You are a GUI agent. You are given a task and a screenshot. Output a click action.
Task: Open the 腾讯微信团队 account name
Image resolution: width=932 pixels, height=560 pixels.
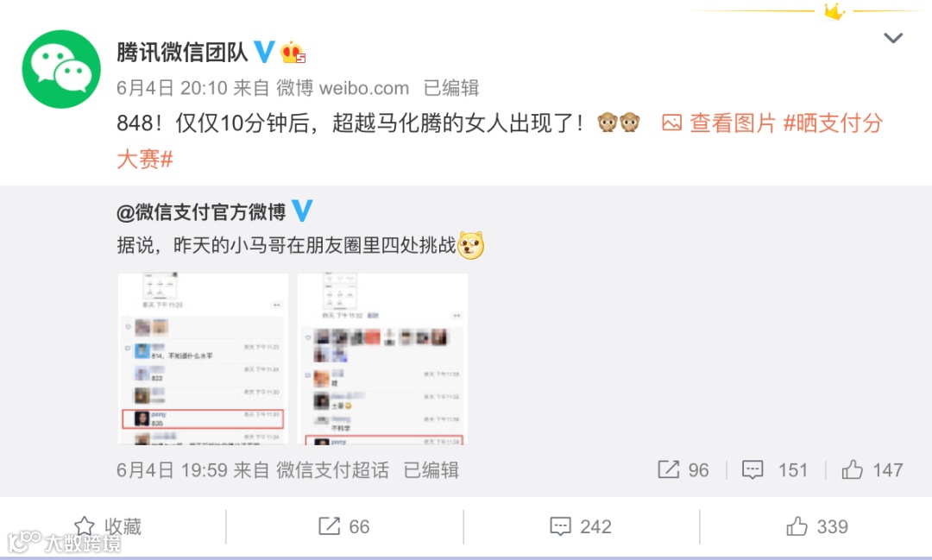click(x=182, y=53)
